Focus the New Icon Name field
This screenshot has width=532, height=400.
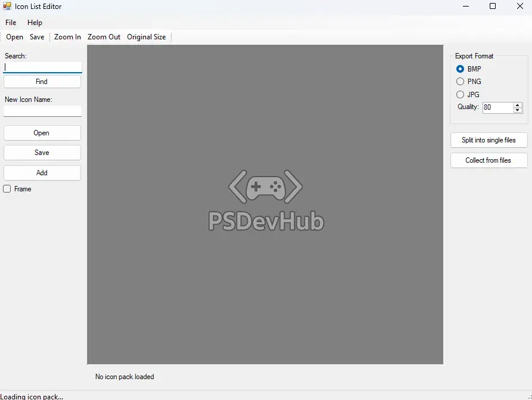[x=43, y=111]
